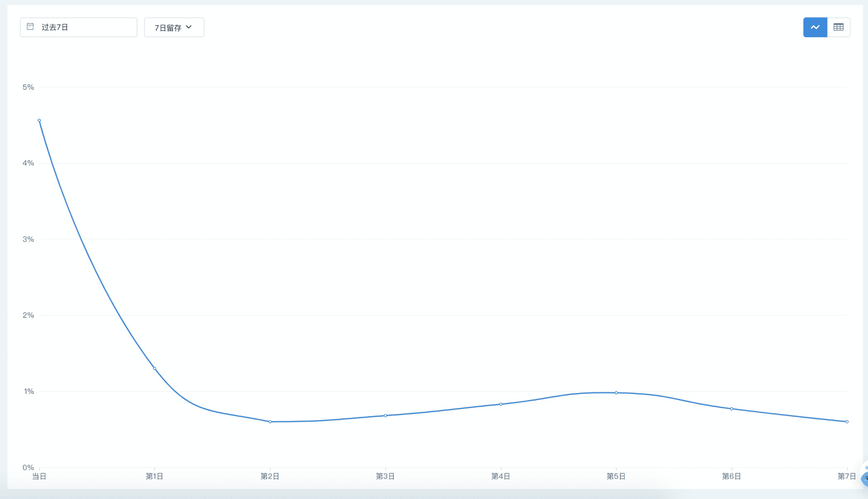Click the calendar icon in date field
This screenshot has height=499, width=868.
point(30,27)
